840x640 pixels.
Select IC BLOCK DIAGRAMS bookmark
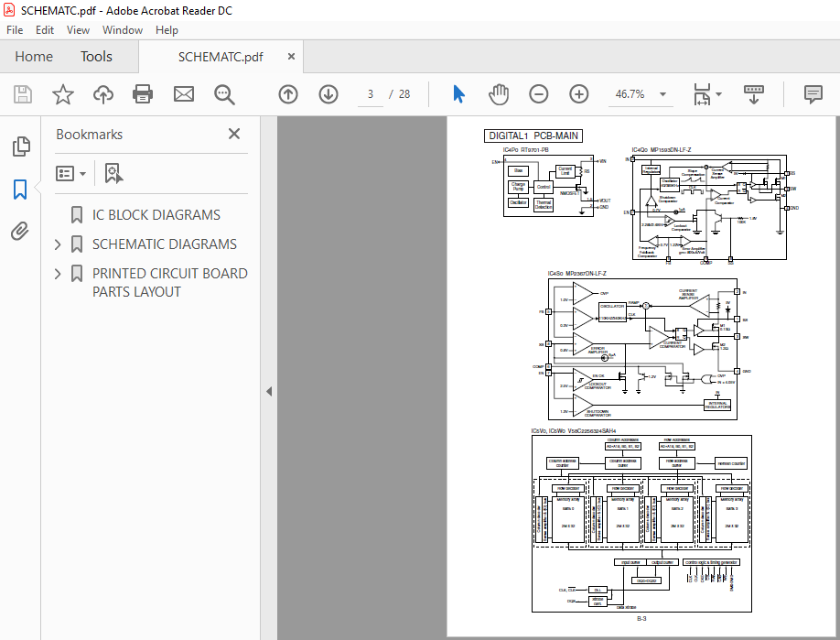pyautogui.click(x=156, y=215)
